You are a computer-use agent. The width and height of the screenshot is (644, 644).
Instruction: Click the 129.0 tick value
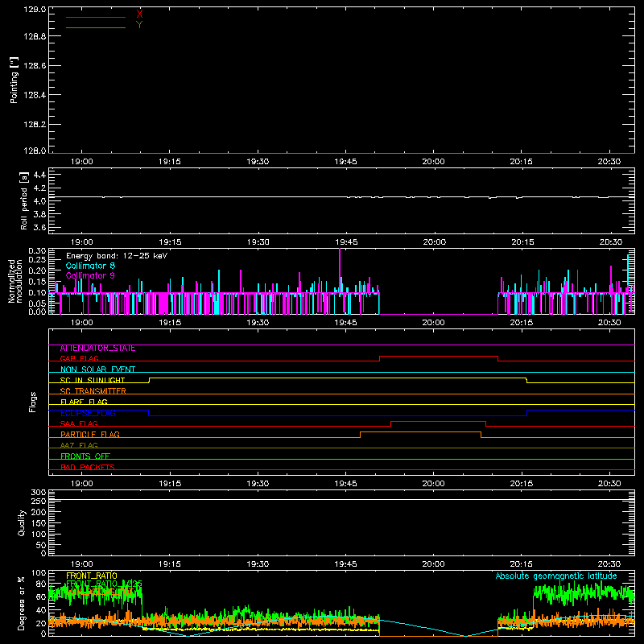coord(35,10)
